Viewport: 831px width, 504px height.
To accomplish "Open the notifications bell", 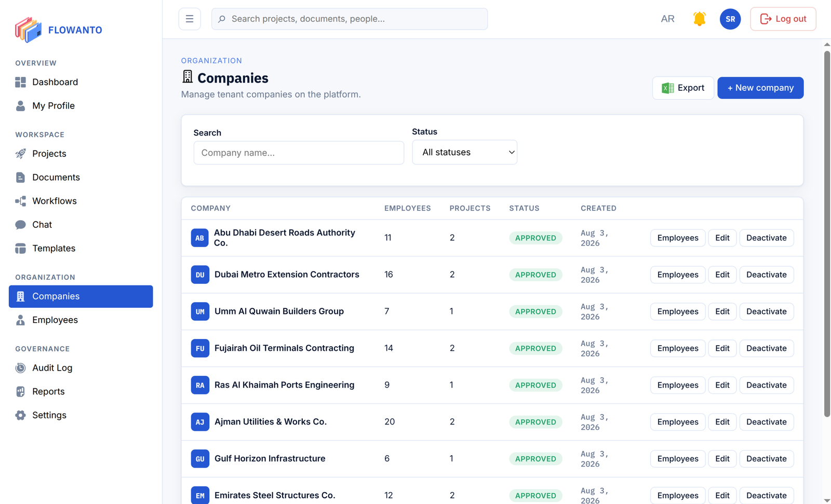I will click(699, 19).
